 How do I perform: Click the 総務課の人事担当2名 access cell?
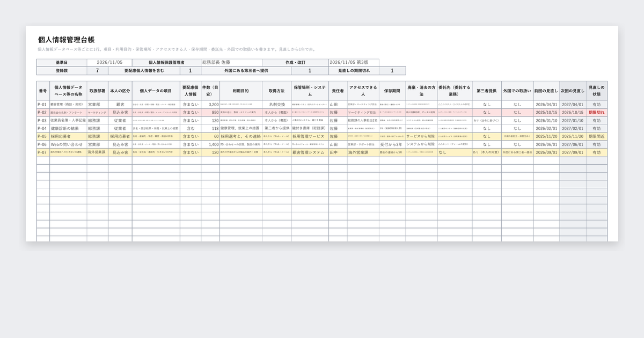[363, 121]
